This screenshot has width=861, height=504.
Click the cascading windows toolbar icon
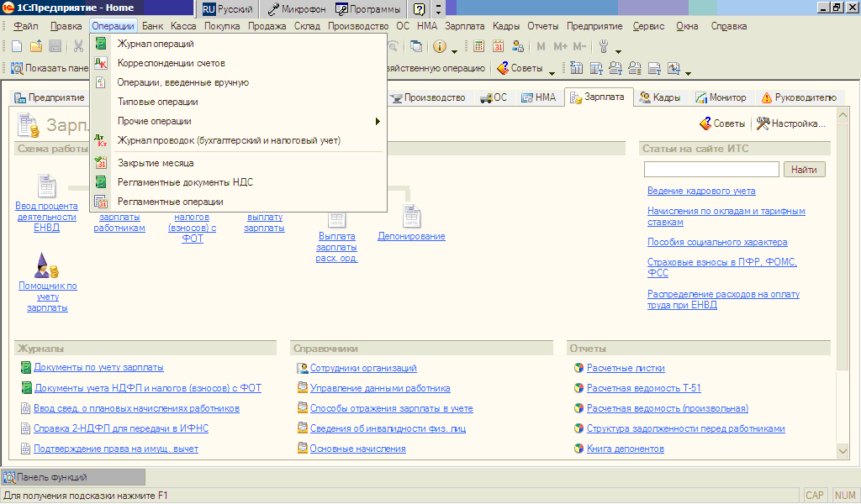coord(416,46)
